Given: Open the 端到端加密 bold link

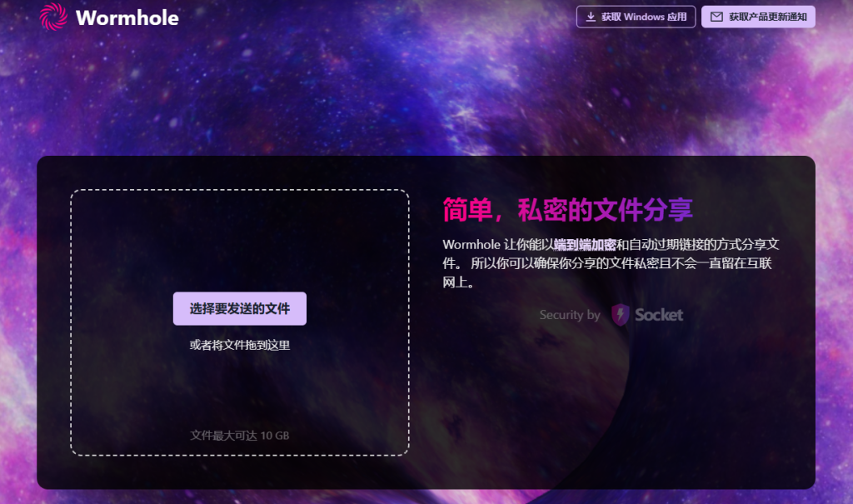Looking at the screenshot, I should pyautogui.click(x=585, y=245).
